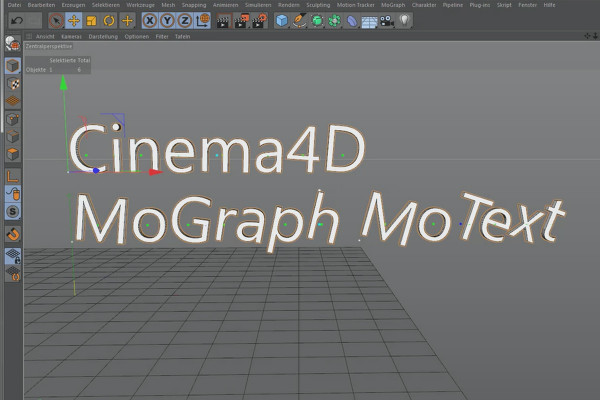Screen dimensions: 600x400
Task: Open the green generators flyout
Action: click(317, 21)
